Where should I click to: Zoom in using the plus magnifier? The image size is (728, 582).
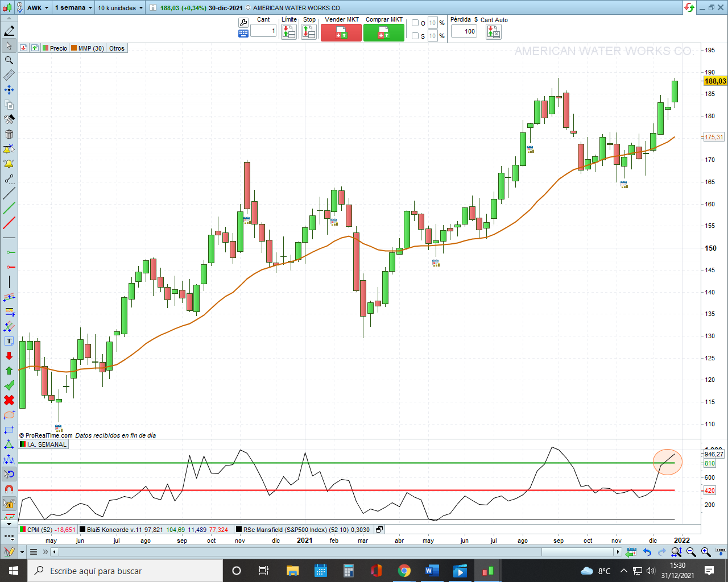click(706, 552)
